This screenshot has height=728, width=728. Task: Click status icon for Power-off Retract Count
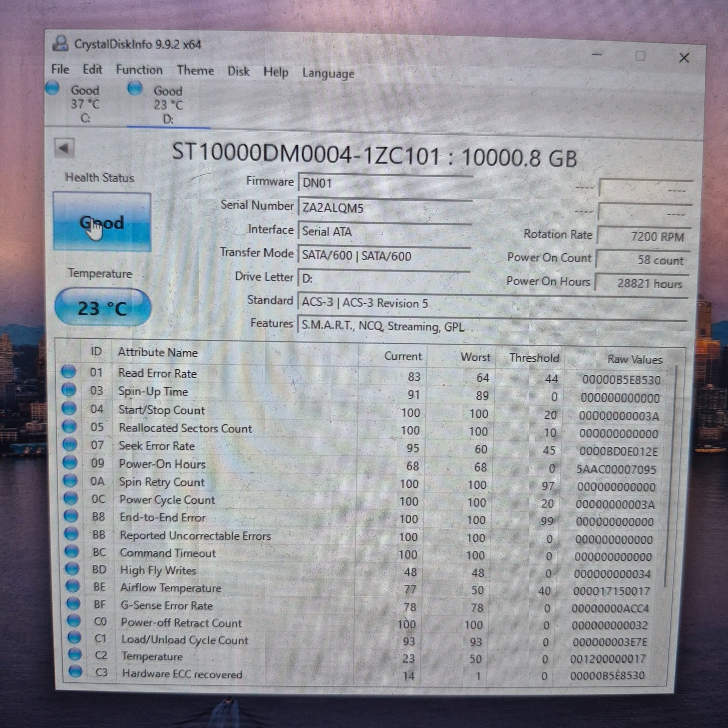click(74, 620)
